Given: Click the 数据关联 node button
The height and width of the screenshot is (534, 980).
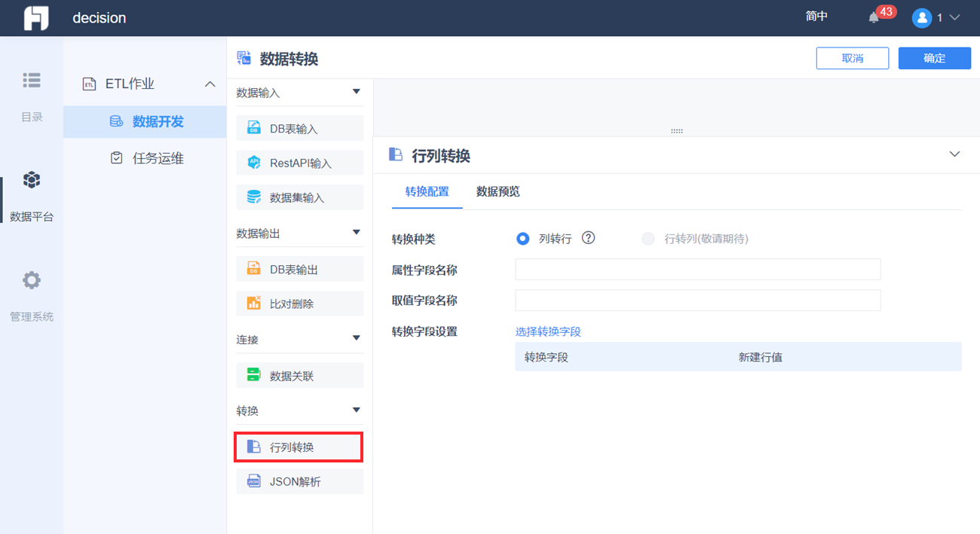Looking at the screenshot, I should pyautogui.click(x=299, y=375).
